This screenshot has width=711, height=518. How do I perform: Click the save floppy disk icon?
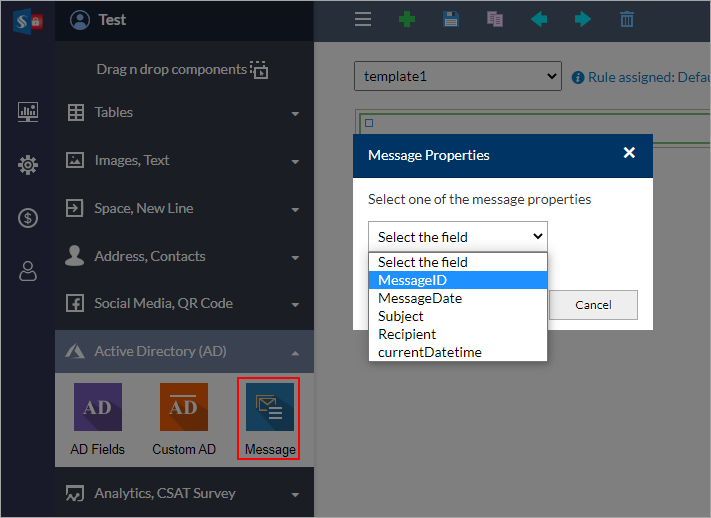click(451, 20)
